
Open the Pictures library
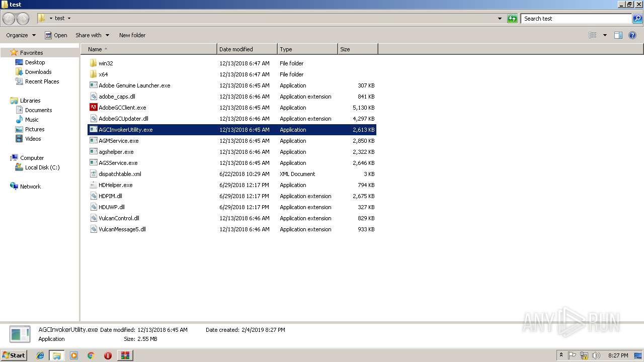[35, 129]
